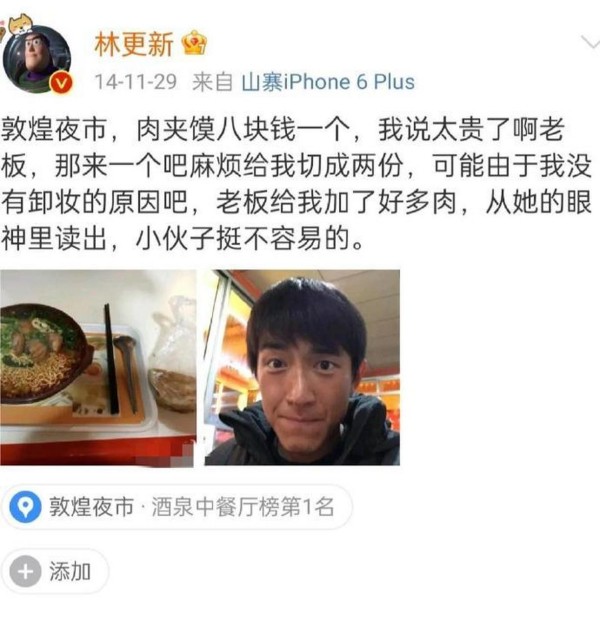Tap the 添加 button label
This screenshot has width=600, height=626.
coord(70,571)
